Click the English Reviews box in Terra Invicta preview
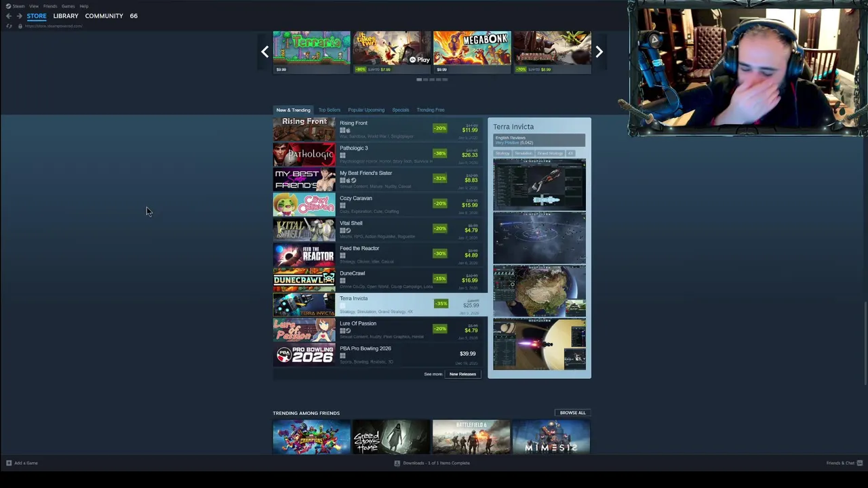This screenshot has height=488, width=868. [539, 140]
